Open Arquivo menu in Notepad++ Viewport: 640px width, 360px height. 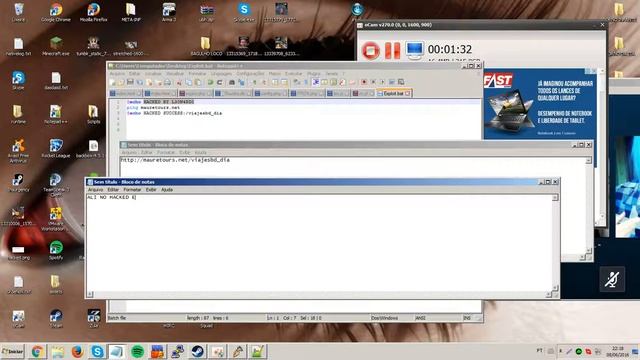[x=117, y=74]
